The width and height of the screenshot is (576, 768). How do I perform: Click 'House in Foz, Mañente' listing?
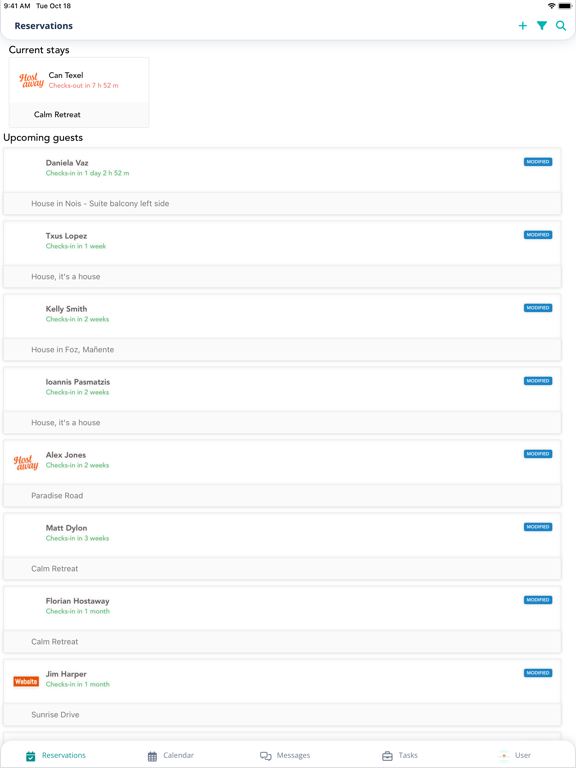tap(72, 349)
